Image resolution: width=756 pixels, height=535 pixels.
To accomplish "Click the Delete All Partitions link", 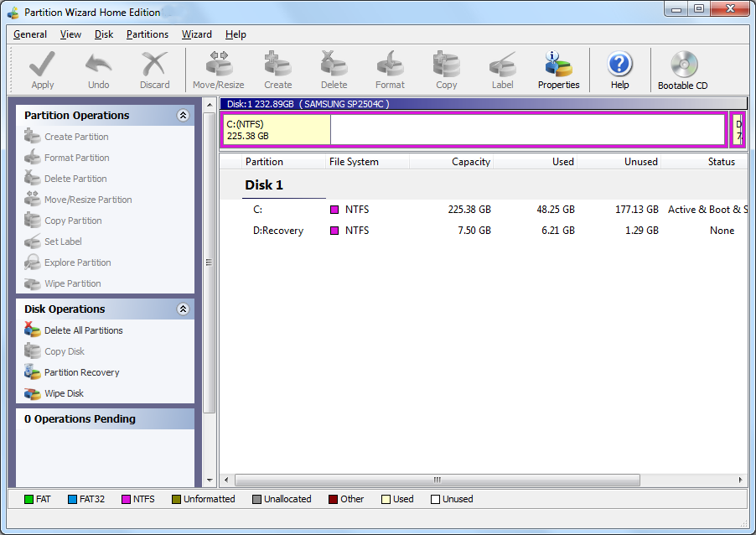I will tap(84, 330).
